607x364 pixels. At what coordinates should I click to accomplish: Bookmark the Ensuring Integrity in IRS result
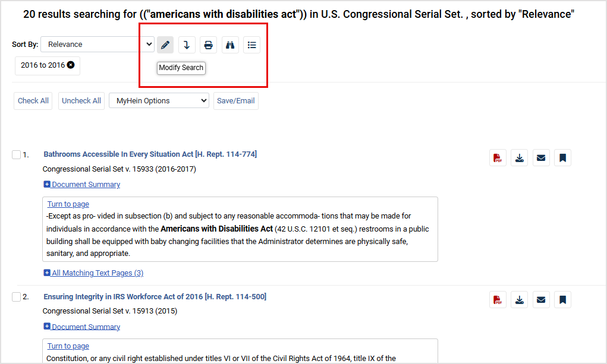[562, 300]
